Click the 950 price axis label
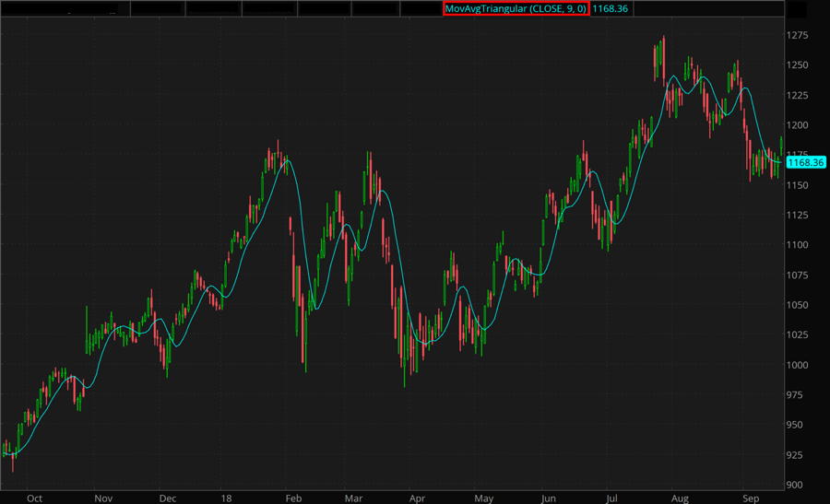Viewport: 830px width, 504px height. point(797,425)
